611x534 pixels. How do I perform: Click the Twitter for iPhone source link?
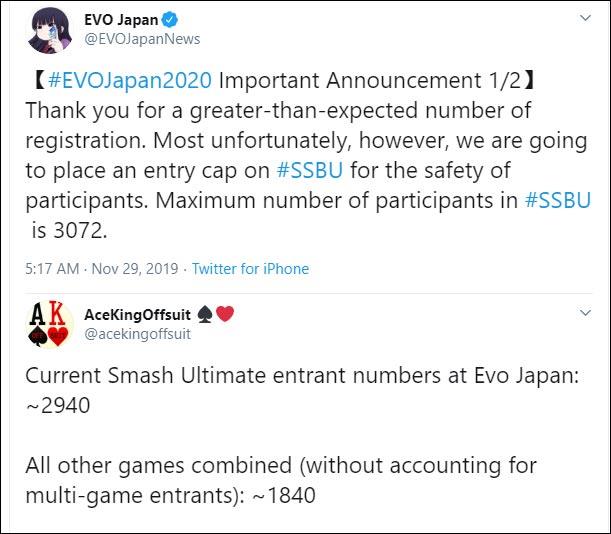coord(251,269)
